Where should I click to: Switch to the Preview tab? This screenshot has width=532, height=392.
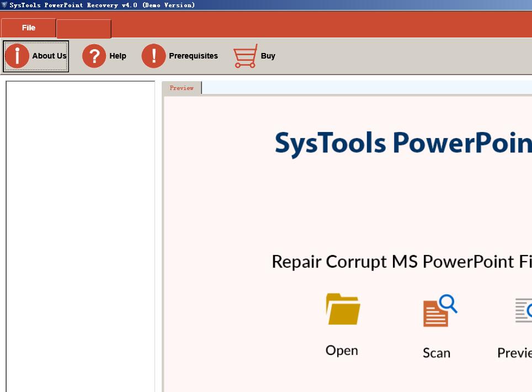coord(182,88)
